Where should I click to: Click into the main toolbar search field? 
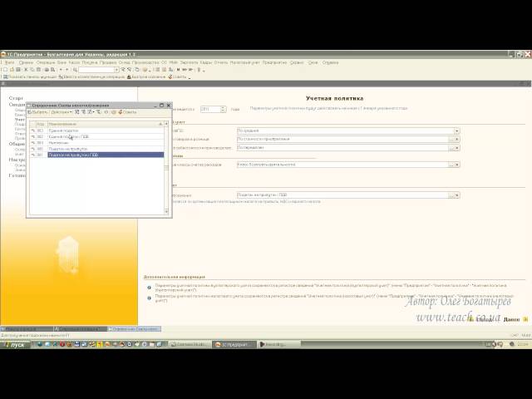96,70
